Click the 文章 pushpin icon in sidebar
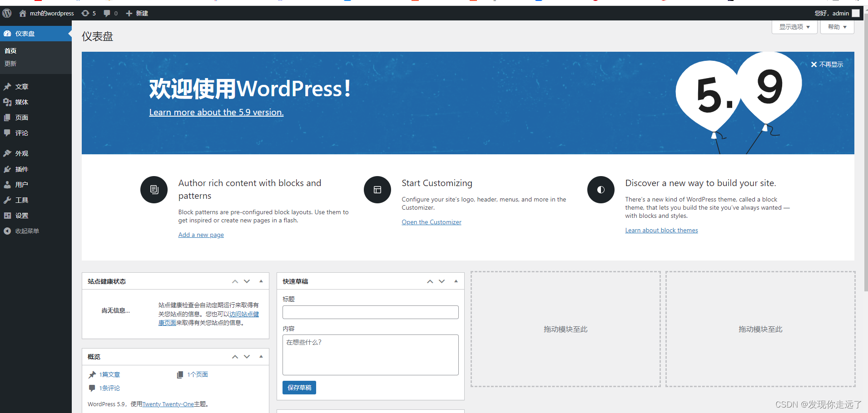 [x=7, y=87]
